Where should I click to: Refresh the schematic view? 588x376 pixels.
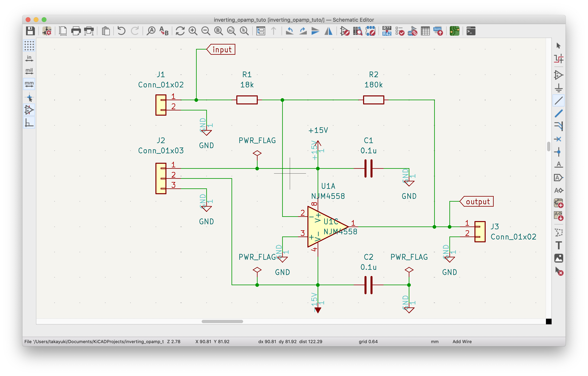click(x=180, y=31)
